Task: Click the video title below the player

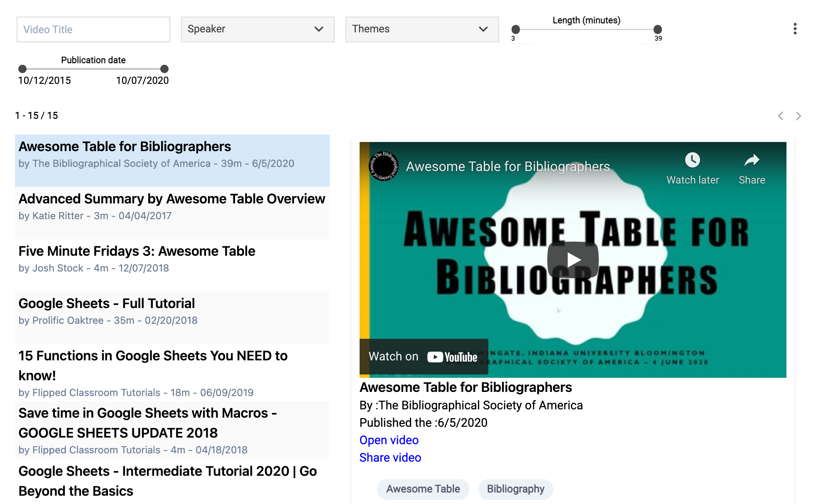Action: [466, 387]
